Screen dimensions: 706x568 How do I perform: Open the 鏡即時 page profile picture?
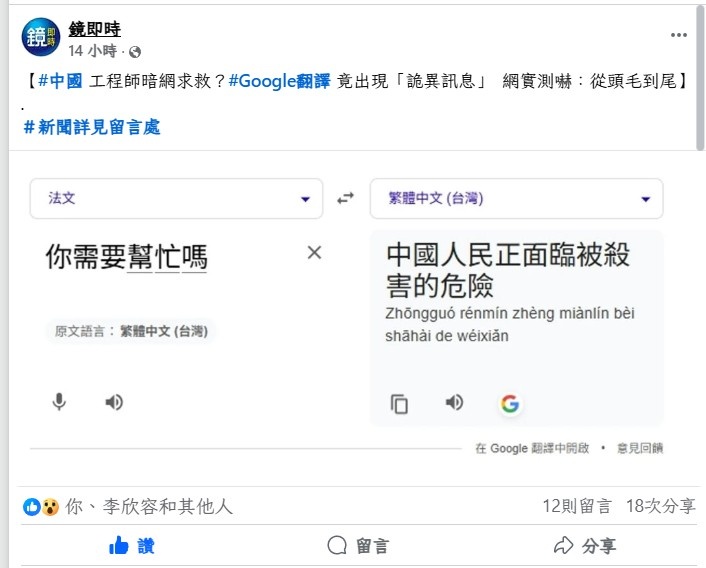[x=41, y=37]
